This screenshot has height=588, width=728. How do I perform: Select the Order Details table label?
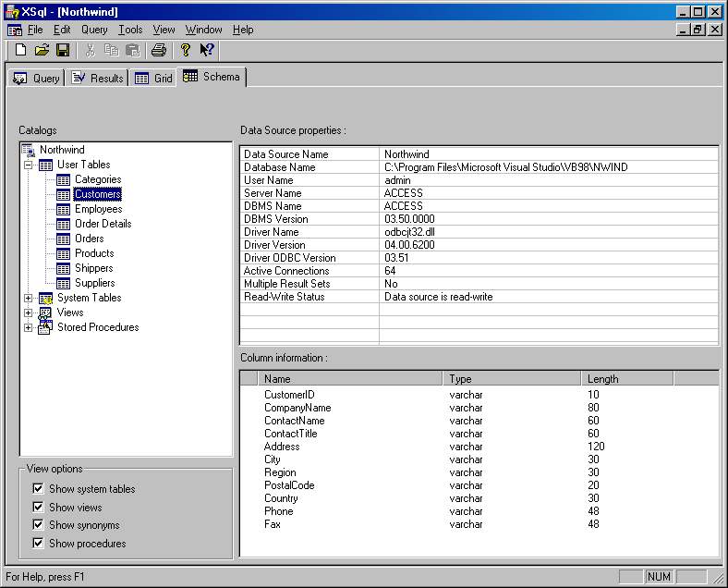[x=103, y=224]
